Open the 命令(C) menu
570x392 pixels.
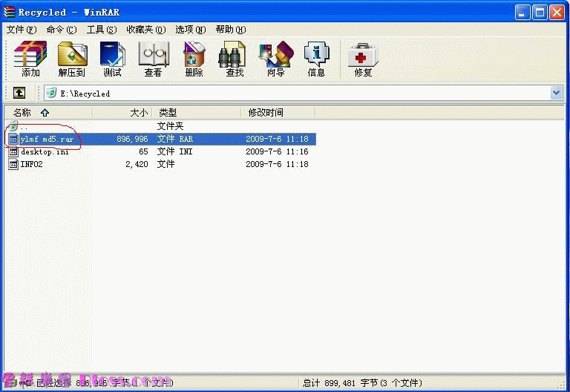(x=62, y=30)
